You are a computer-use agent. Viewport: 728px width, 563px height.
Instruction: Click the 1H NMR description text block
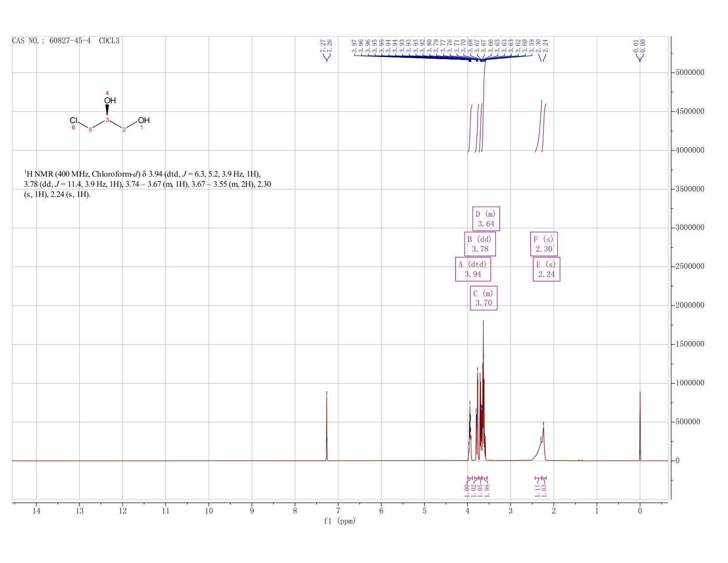point(147,185)
